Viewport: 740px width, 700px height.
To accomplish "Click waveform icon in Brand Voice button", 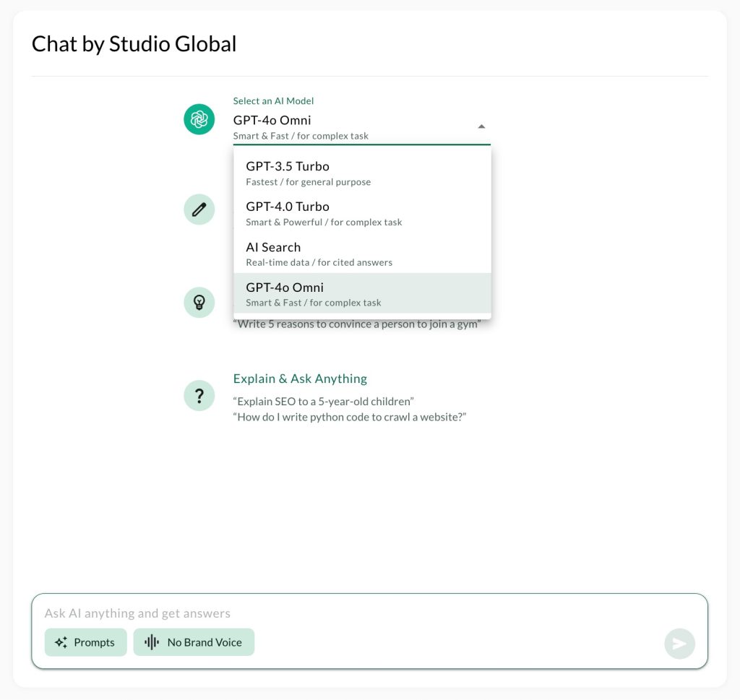I will click(152, 642).
